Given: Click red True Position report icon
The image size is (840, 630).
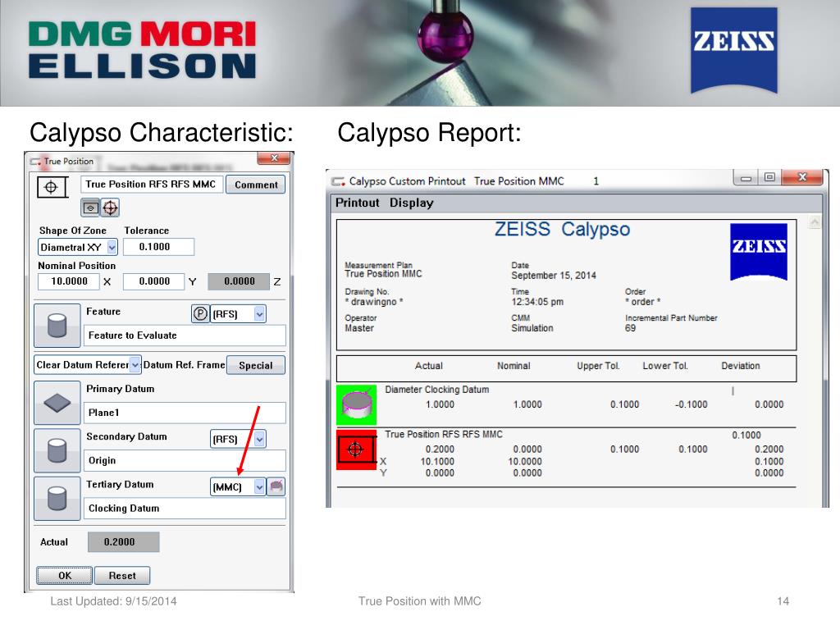Looking at the screenshot, I should click(x=356, y=450).
